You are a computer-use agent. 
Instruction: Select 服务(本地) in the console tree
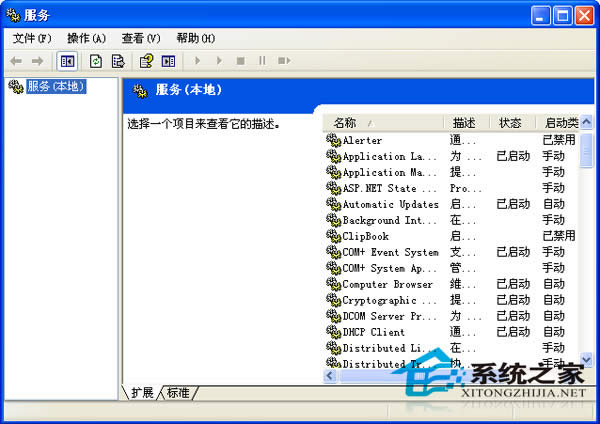click(x=55, y=87)
